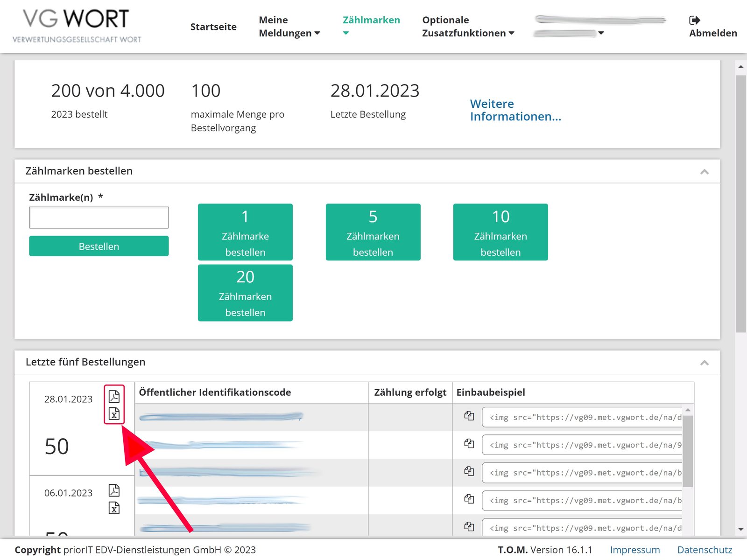
Task: Click the Zählmarke(n) quantity input field
Action: point(99,217)
